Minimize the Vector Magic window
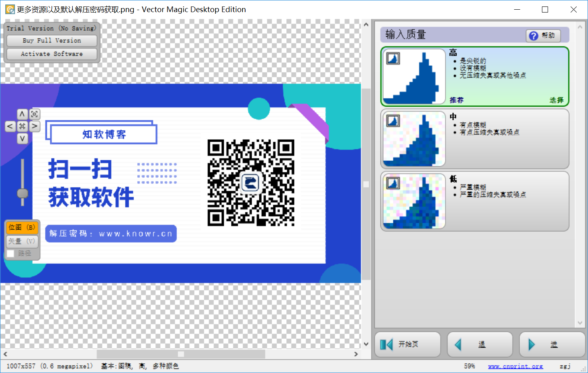The image size is (588, 373). pos(517,9)
